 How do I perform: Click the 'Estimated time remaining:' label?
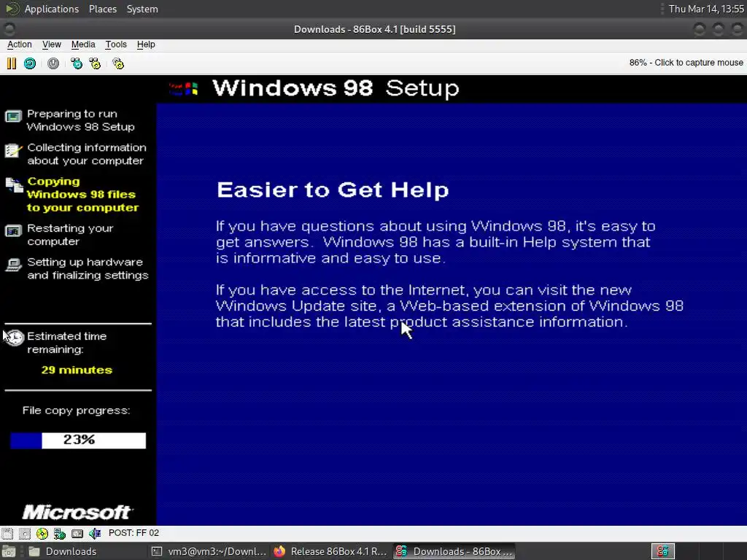click(x=66, y=343)
